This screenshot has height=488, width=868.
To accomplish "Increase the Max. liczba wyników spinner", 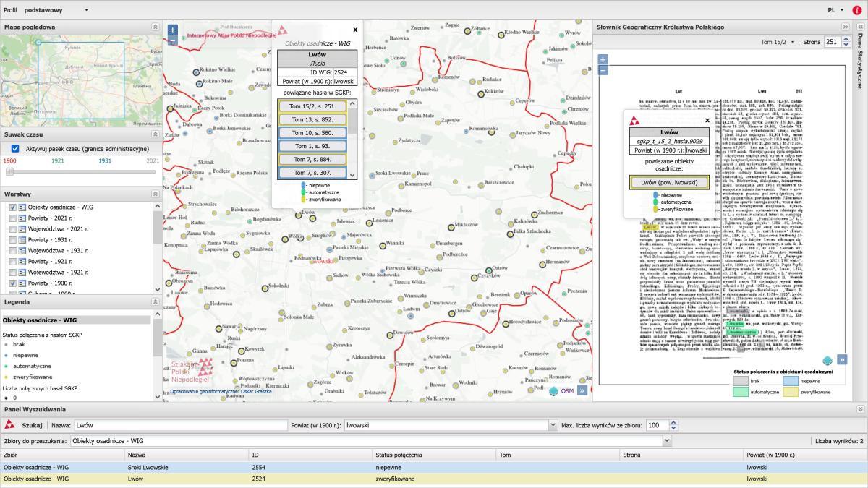I will [673, 423].
